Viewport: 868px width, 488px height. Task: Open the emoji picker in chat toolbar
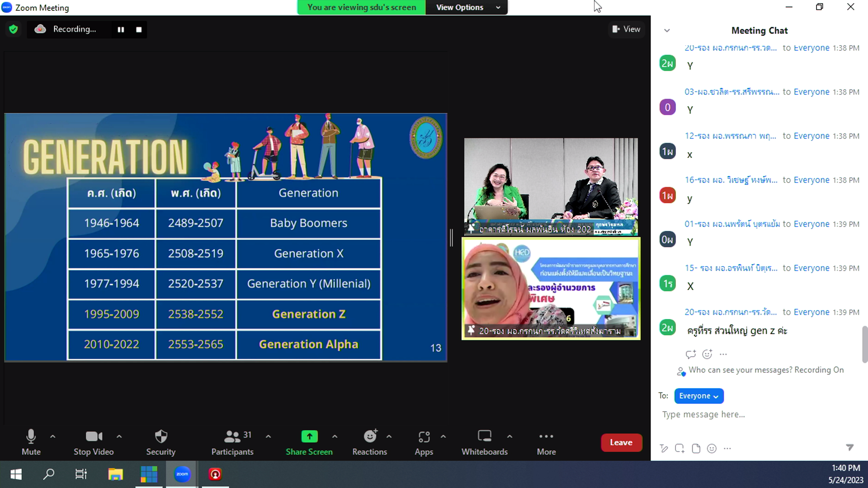tap(712, 448)
